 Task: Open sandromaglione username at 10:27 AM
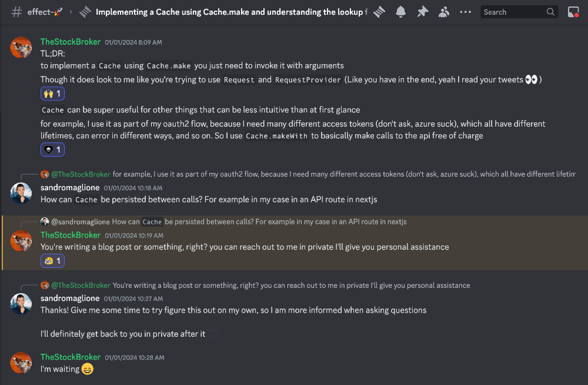[70, 298]
